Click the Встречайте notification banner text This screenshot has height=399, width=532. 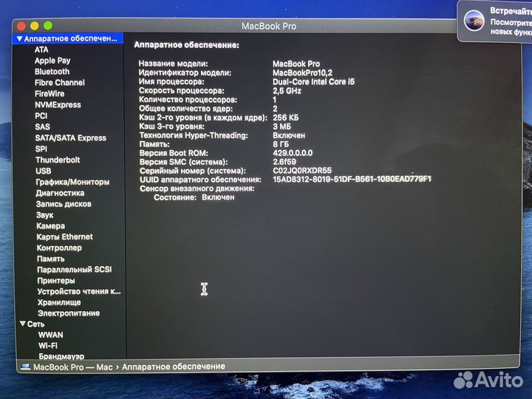coord(511,11)
